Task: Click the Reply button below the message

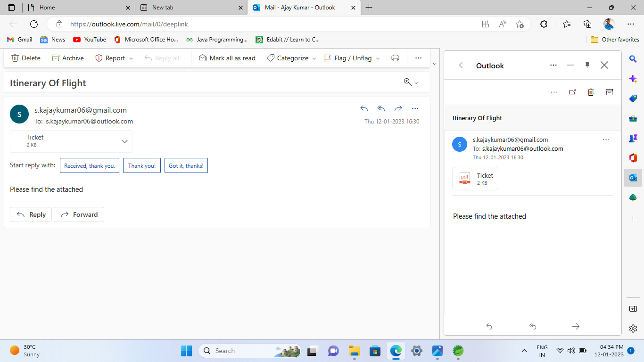Action: point(31,214)
